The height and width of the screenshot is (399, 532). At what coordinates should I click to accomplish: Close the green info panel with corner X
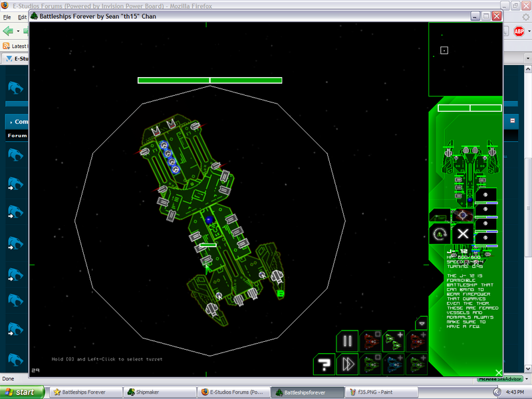click(498, 372)
